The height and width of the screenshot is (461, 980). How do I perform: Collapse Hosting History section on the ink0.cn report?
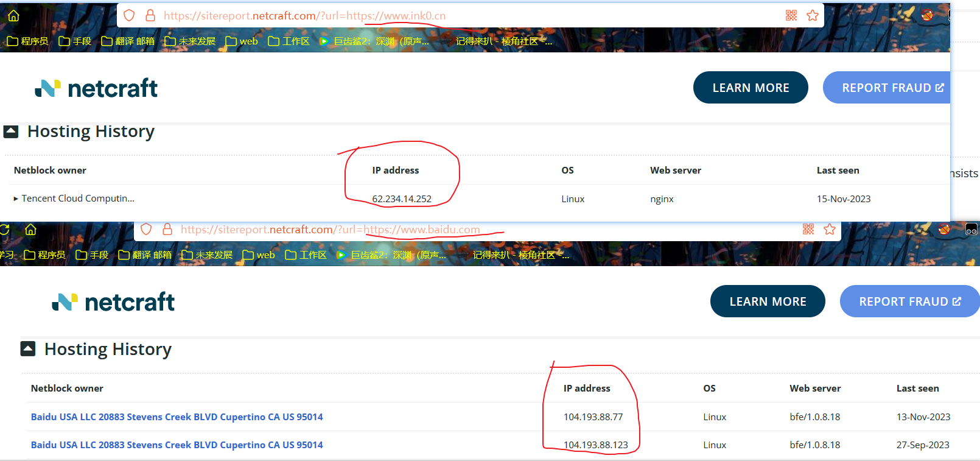11,131
